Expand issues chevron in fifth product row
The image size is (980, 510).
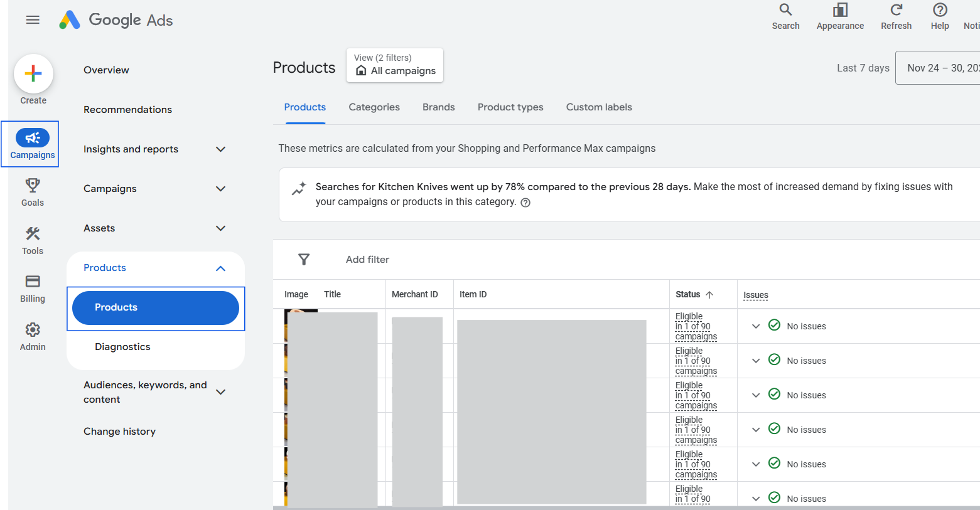(x=756, y=464)
